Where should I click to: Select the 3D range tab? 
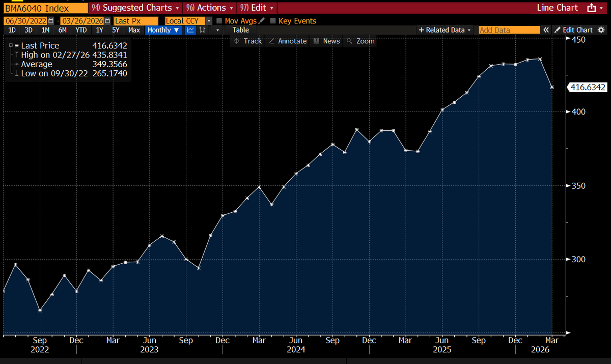29,30
